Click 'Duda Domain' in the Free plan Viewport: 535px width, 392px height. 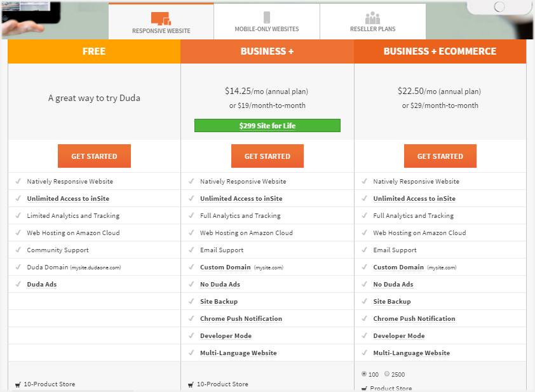click(x=48, y=267)
